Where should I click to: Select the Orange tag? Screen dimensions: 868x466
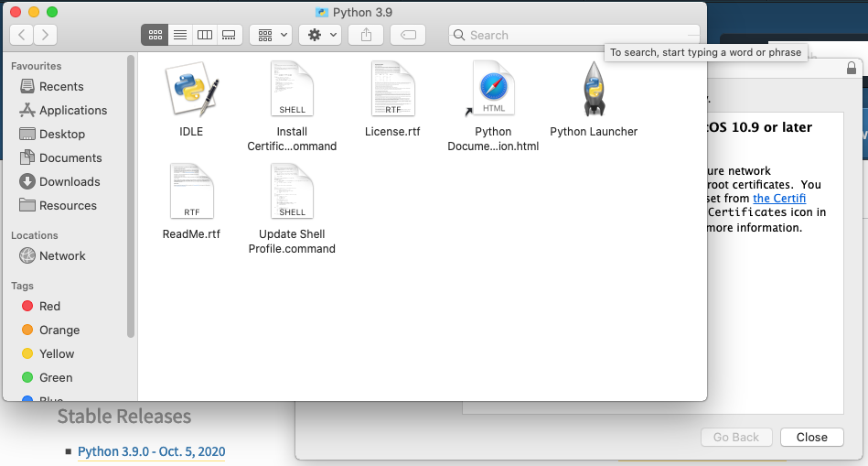pyautogui.click(x=50, y=330)
